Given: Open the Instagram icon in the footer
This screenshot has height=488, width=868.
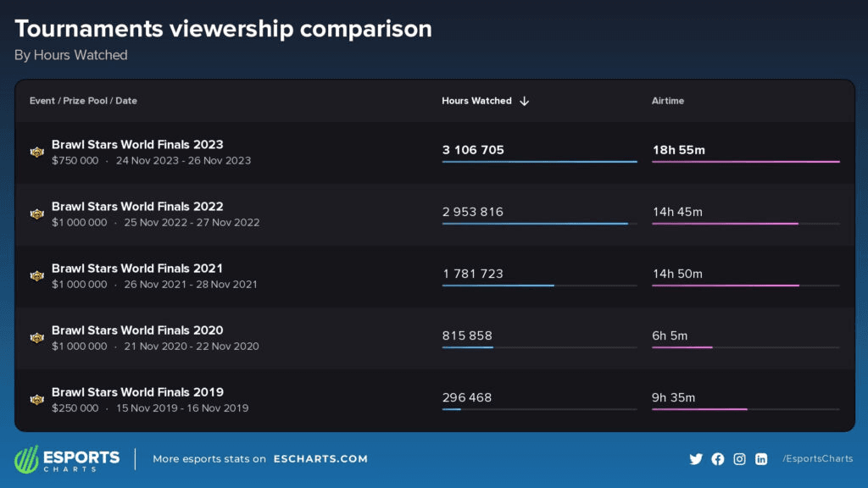Looking at the screenshot, I should pyautogui.click(x=739, y=458).
